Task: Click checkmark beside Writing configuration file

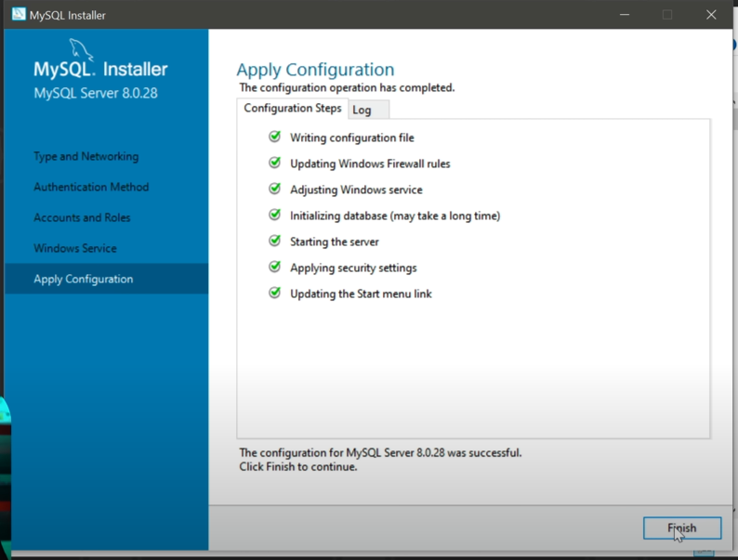Action: coord(275,137)
